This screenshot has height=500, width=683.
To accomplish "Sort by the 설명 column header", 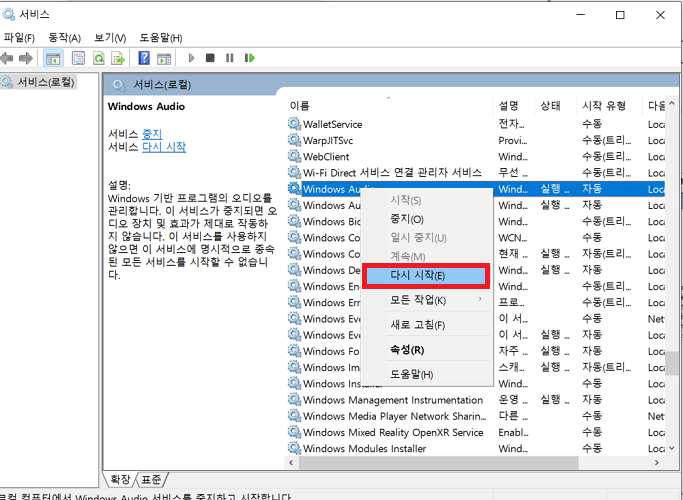I will point(514,105).
